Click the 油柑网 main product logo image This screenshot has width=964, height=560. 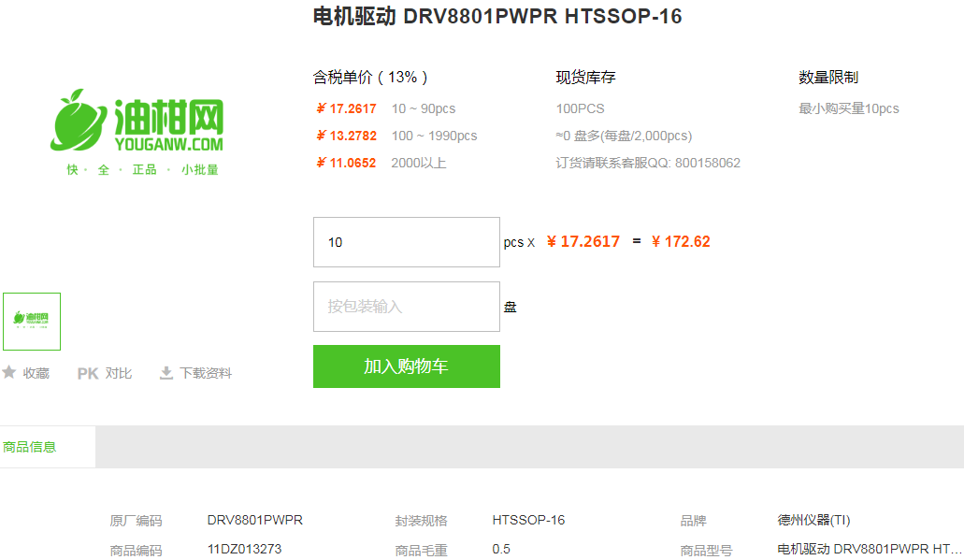click(137, 132)
